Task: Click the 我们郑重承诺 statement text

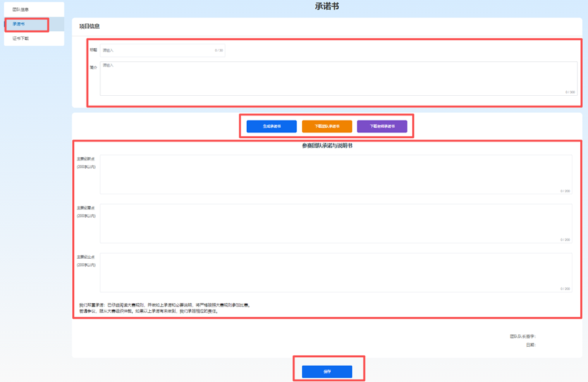Action: (163, 305)
